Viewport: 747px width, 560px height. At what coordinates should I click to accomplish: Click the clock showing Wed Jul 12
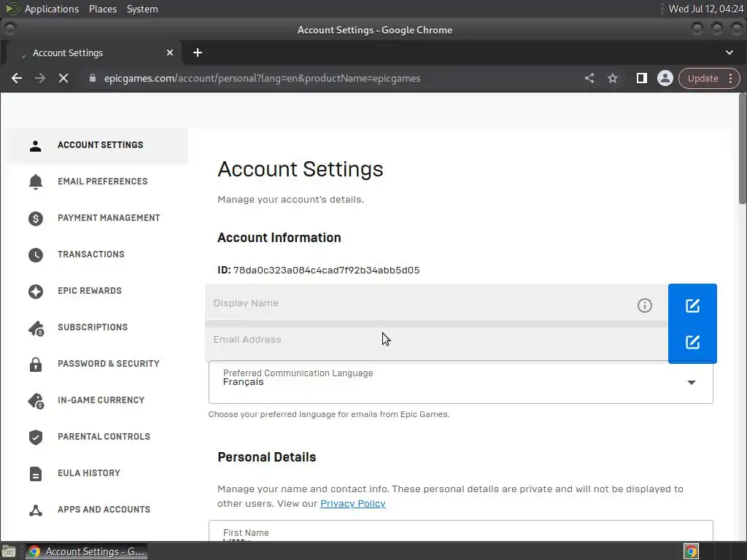pos(706,9)
